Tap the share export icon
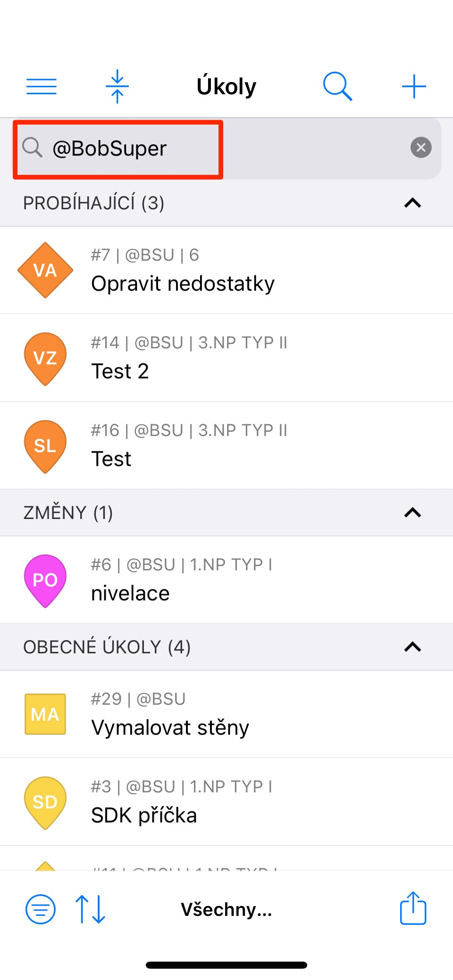The height and width of the screenshot is (980, 453). coord(413,908)
